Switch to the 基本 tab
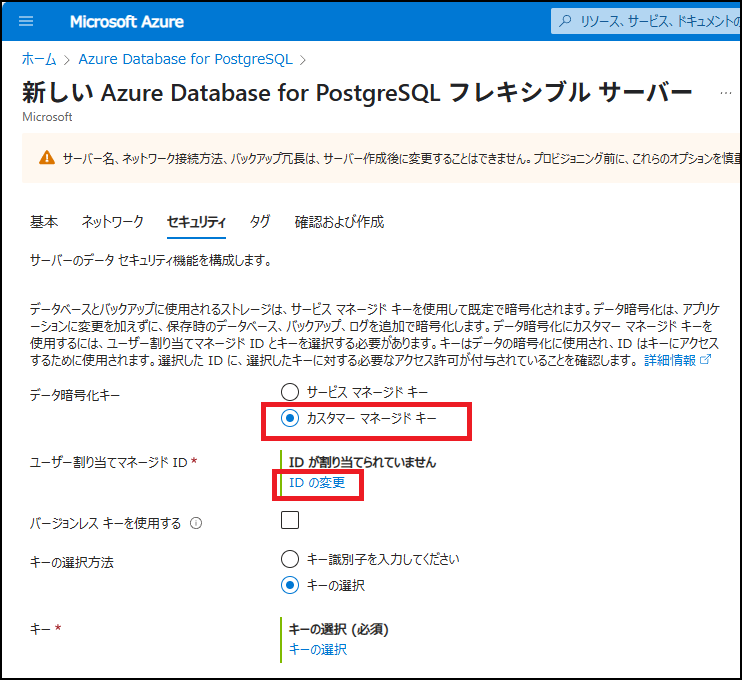Viewport: 742px width, 680px height. pos(44,221)
